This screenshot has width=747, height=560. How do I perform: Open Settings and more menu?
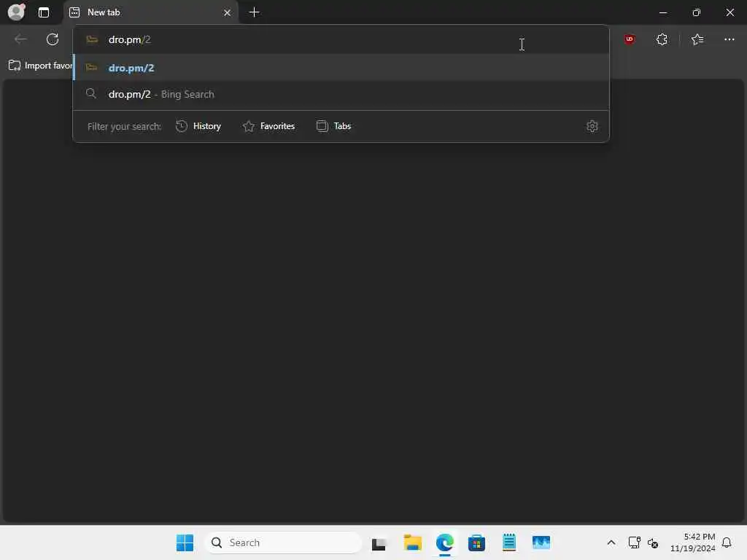(729, 39)
